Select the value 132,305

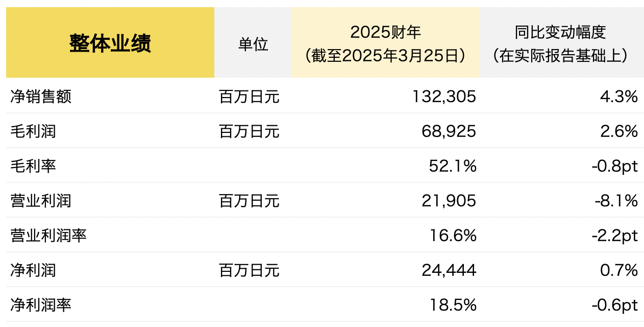click(x=443, y=97)
